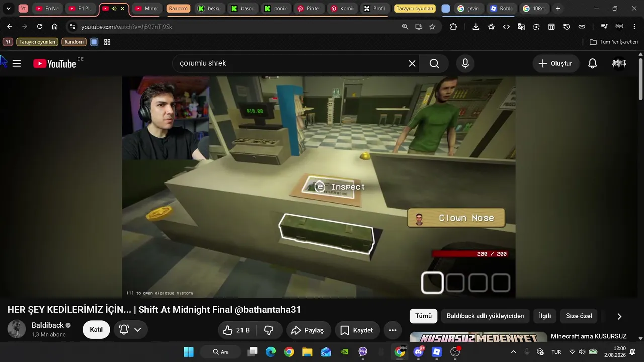
Task: Focus the YouTube search box
Action: pos(292,63)
